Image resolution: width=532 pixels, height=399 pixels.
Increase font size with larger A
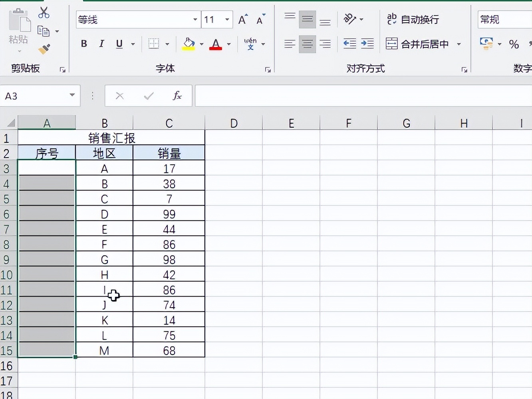243,20
